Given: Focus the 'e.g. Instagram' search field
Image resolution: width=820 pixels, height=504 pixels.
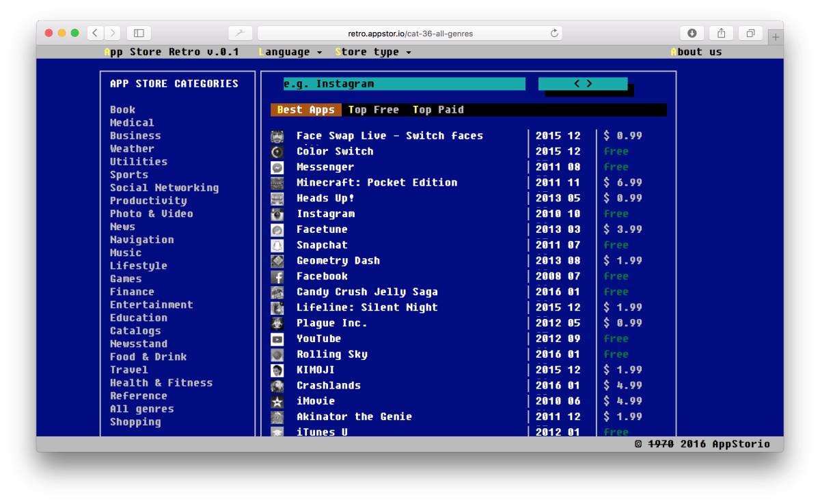Looking at the screenshot, I should click(404, 84).
